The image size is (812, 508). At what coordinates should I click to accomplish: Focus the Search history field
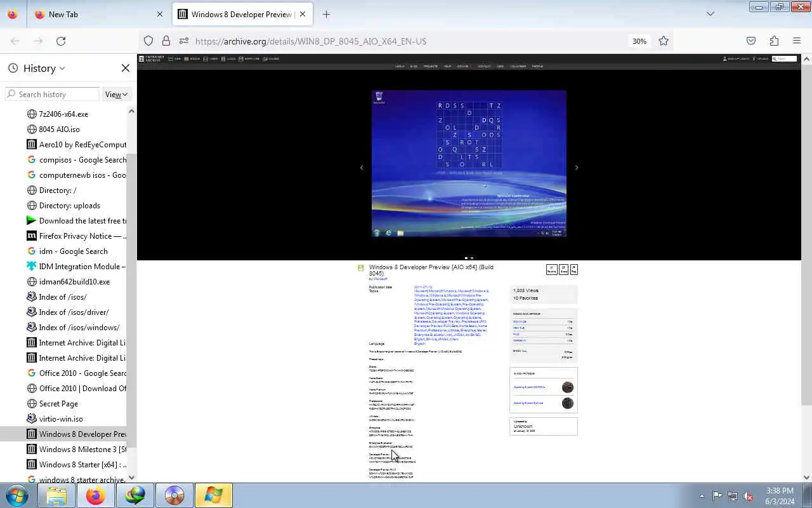coord(52,94)
